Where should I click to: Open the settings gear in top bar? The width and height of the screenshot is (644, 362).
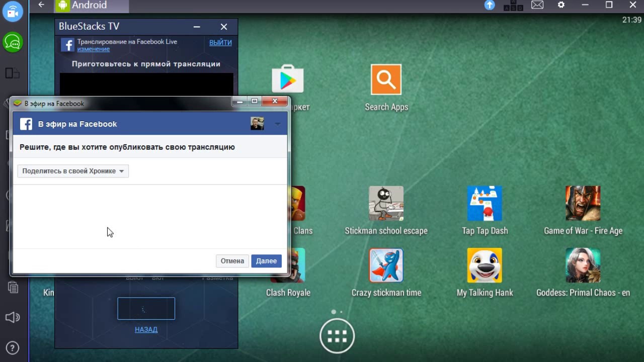pyautogui.click(x=561, y=5)
